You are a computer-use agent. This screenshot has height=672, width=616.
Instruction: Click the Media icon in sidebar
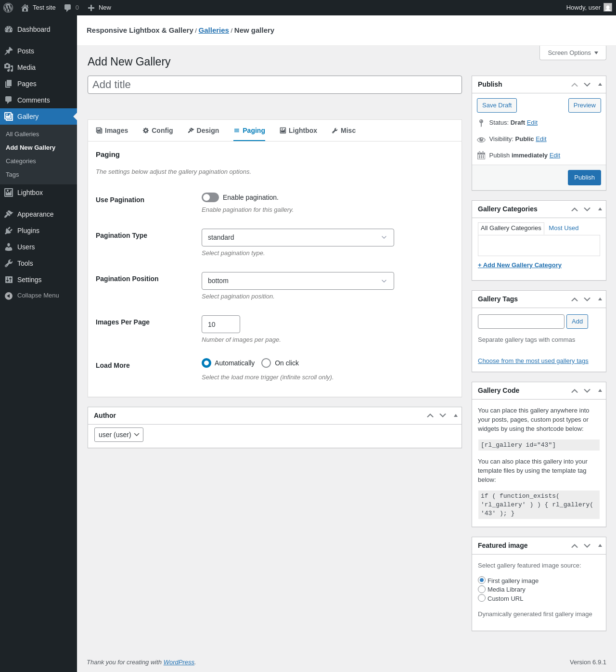pos(9,67)
